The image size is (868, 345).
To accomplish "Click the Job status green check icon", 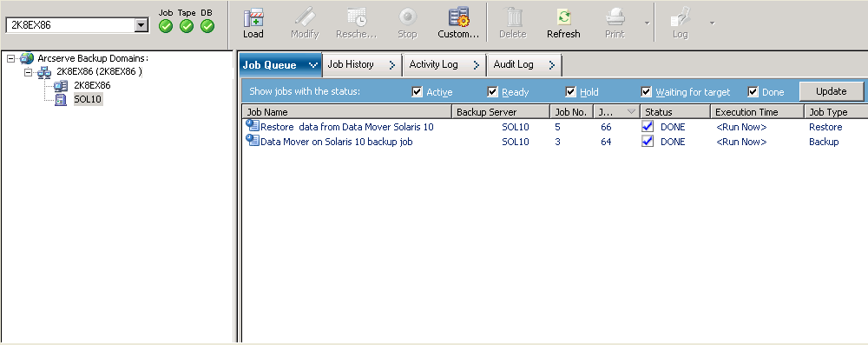I will [x=166, y=26].
